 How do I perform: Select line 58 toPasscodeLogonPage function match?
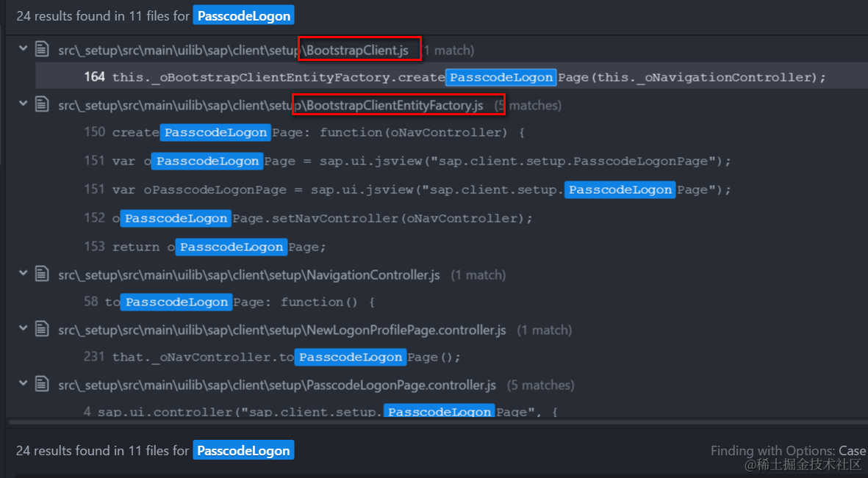230,302
